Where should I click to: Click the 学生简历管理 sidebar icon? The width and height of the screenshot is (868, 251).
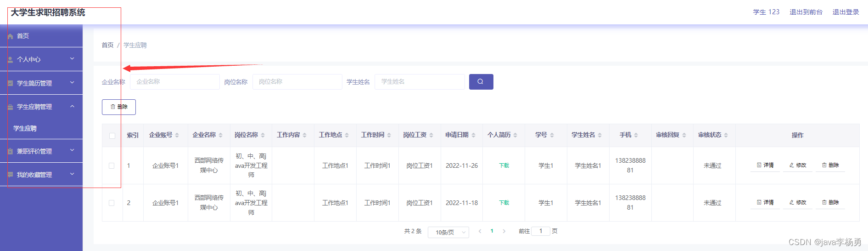coord(10,83)
